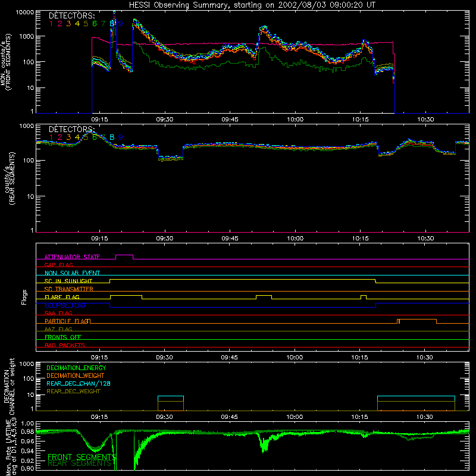The height and width of the screenshot is (476, 476).
Task: Click the 09:30 tick under front segments plot
Action: [x=165, y=120]
